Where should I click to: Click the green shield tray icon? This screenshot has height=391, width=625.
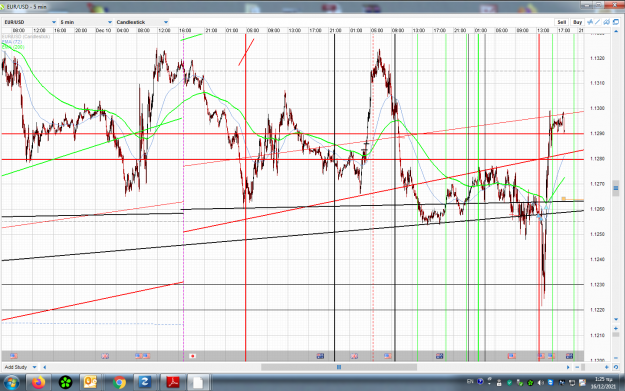pos(509,383)
